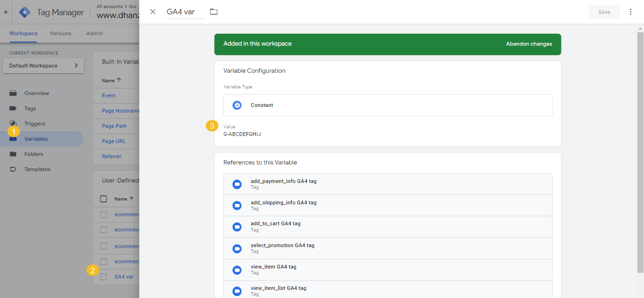The image size is (644, 298).
Task: Open the three-dot more options menu
Action: point(631,12)
